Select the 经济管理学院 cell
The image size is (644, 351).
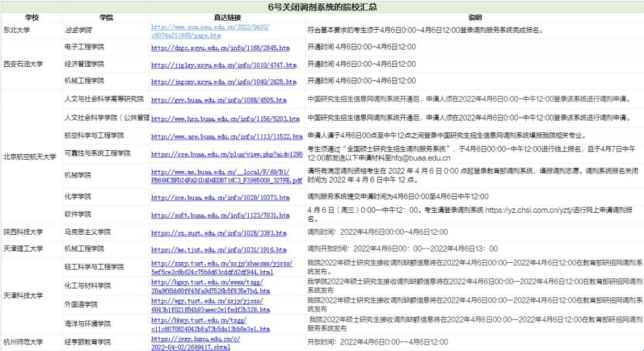(106, 64)
